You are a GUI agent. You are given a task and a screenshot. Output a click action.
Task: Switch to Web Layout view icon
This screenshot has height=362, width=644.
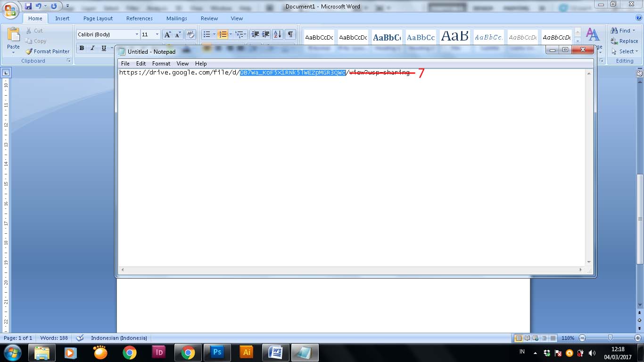pyautogui.click(x=536, y=338)
